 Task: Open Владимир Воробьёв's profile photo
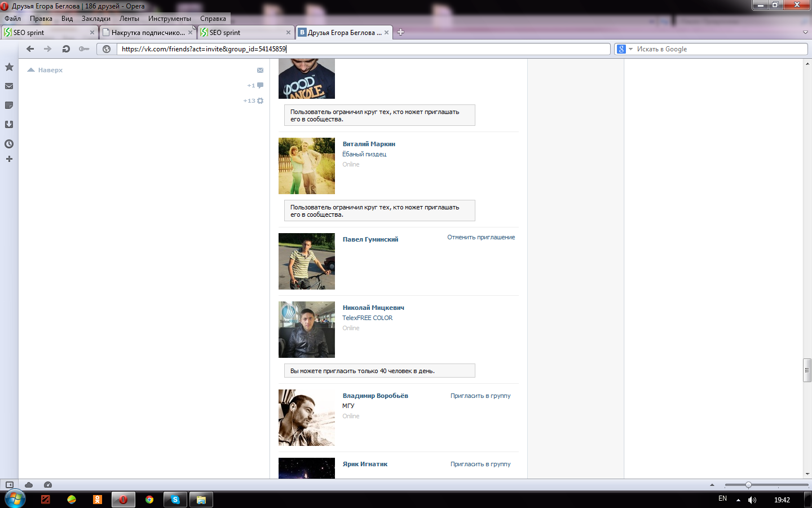point(307,418)
